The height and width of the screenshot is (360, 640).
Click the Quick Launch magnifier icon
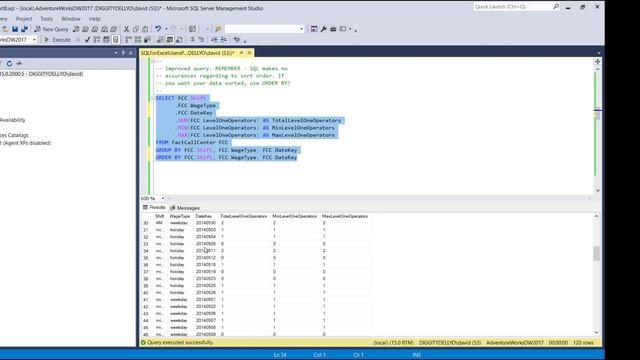(556, 7)
